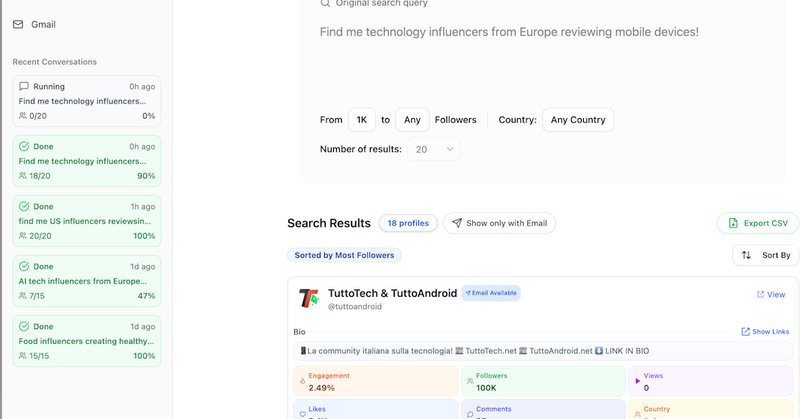Open the Done conversation at 90%
This screenshot has width=800, height=419.
click(87, 161)
